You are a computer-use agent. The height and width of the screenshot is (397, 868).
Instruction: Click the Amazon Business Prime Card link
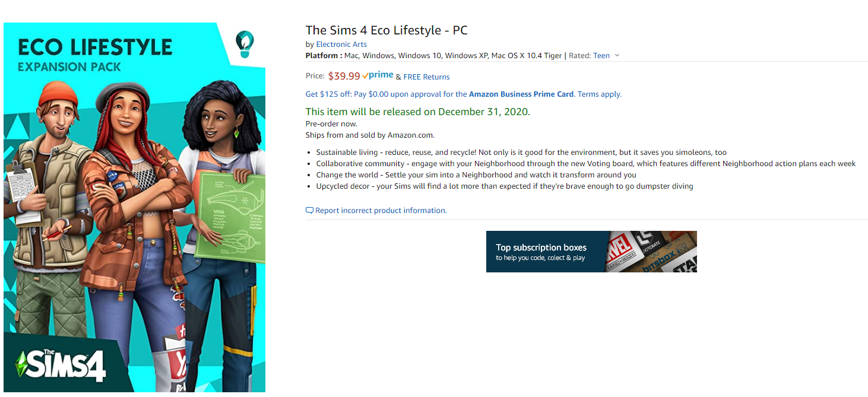pos(521,94)
